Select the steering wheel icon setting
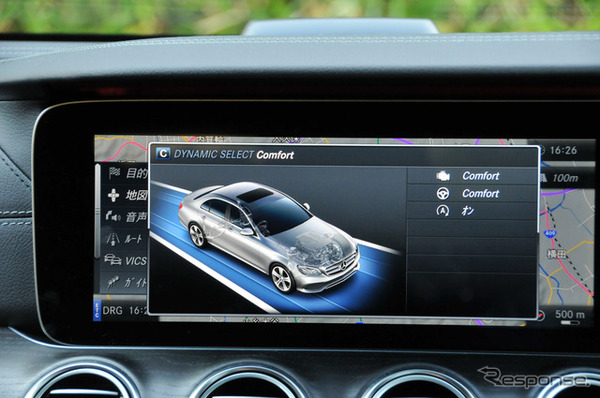Screen dimensions: 600x398 443,194
